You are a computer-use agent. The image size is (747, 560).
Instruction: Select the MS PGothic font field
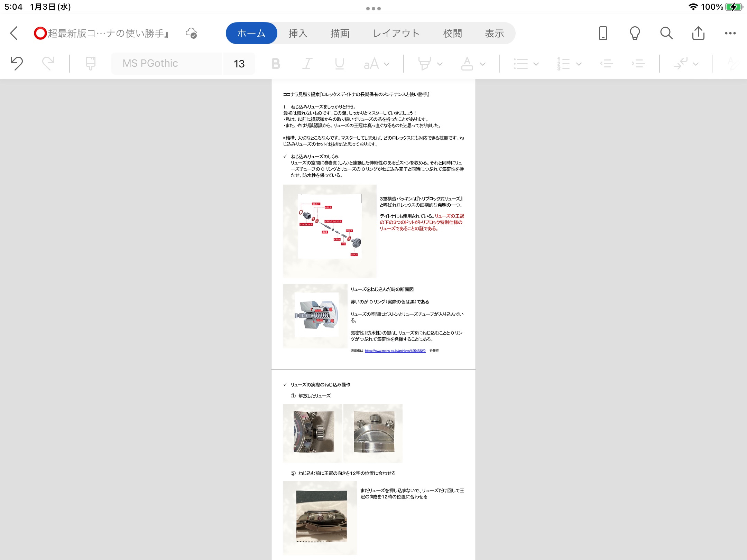pos(166,63)
